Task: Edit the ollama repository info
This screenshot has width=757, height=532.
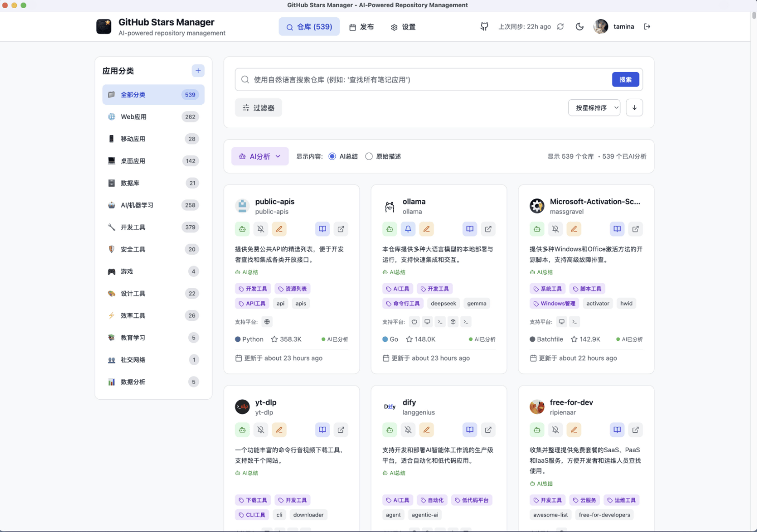Action: (426, 229)
